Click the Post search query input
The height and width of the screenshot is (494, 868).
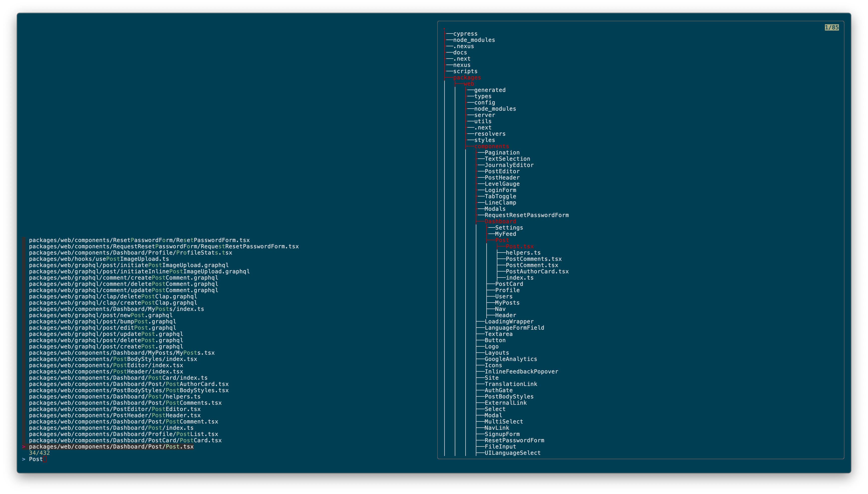pyautogui.click(x=36, y=459)
